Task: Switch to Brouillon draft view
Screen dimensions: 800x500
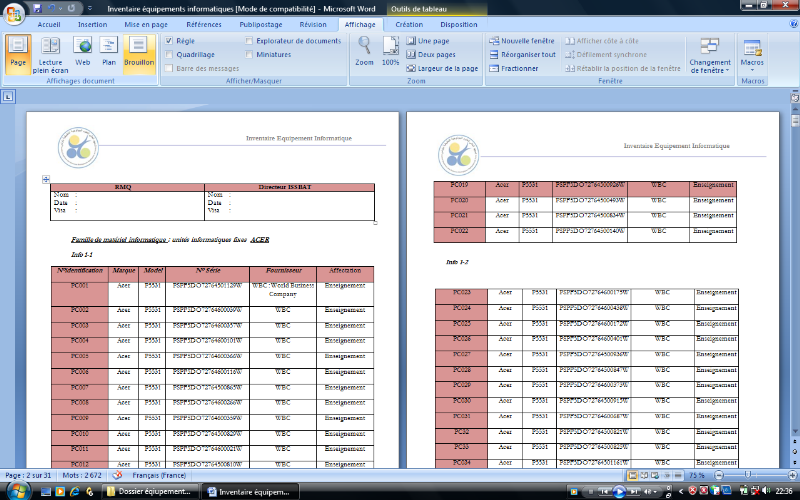Action: tap(139, 54)
